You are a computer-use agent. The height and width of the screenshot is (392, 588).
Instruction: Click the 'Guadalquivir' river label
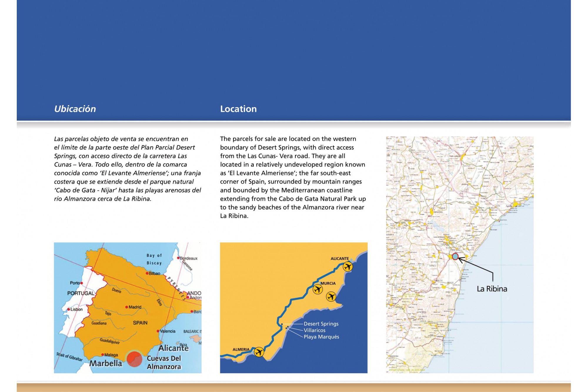[110, 341]
